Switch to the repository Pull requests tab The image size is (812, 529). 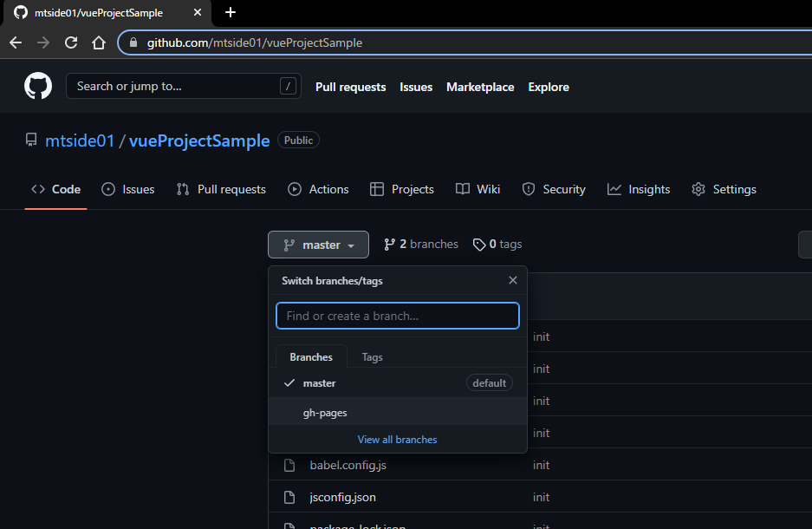[x=221, y=190]
